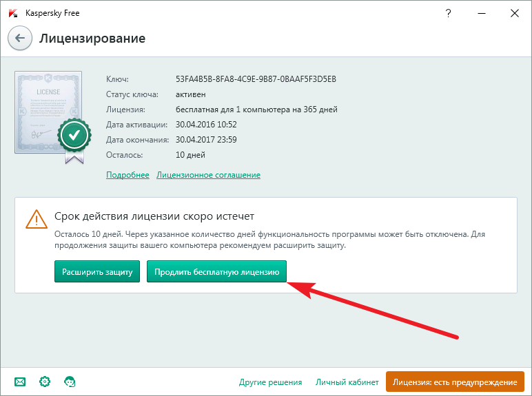The width and height of the screenshot is (532, 396).
Task: Click Лицензия: есть предупреждение button
Action: coord(455,382)
